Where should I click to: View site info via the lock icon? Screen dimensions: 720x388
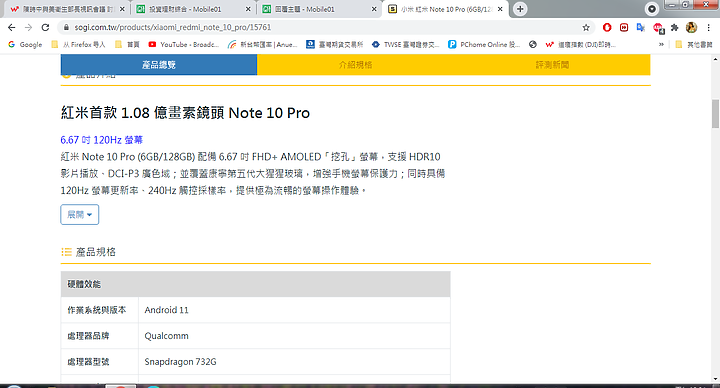click(66, 28)
